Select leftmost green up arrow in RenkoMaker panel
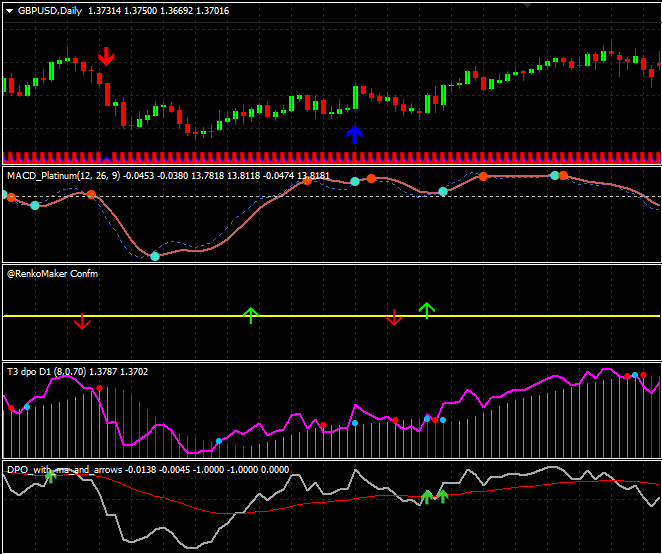 point(251,315)
